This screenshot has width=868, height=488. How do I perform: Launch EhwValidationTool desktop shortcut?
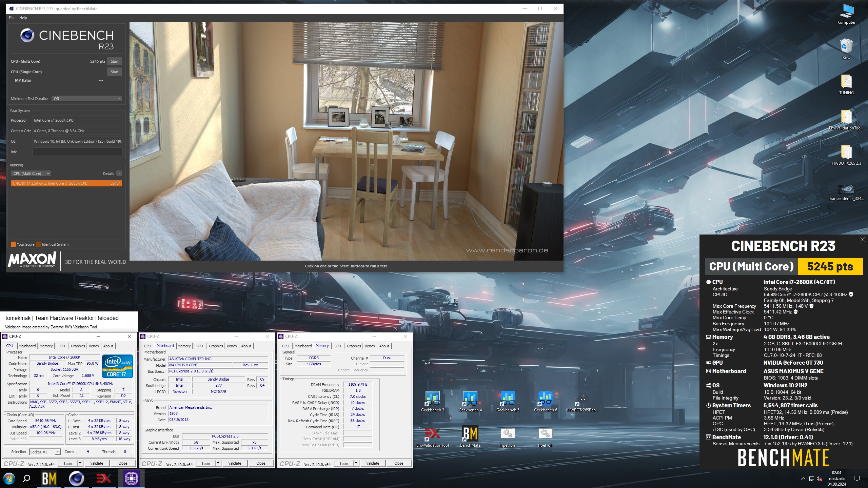coord(432,437)
